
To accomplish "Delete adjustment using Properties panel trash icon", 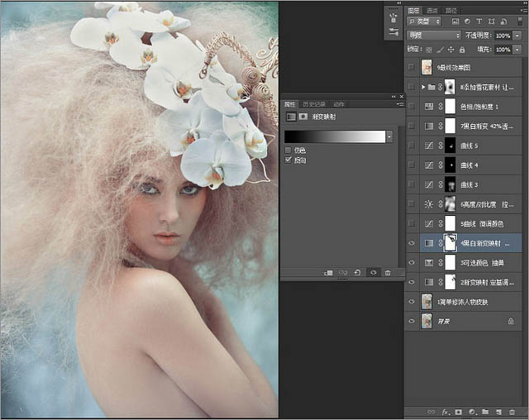I will 388,272.
